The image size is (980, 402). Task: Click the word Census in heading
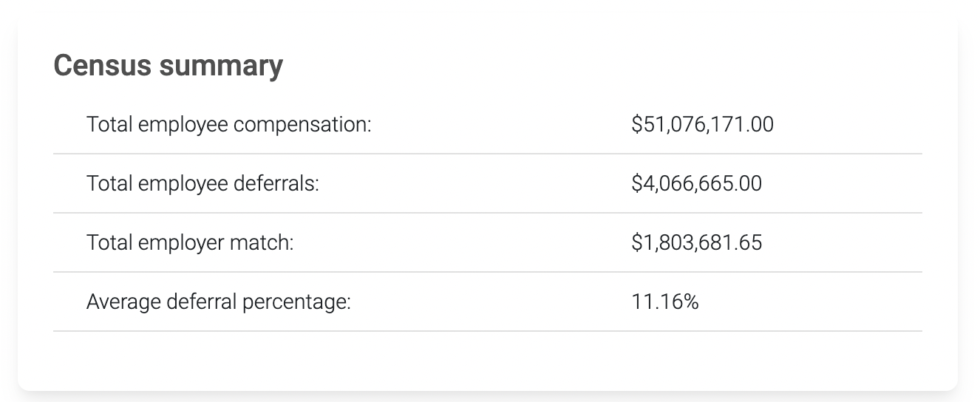(102, 66)
